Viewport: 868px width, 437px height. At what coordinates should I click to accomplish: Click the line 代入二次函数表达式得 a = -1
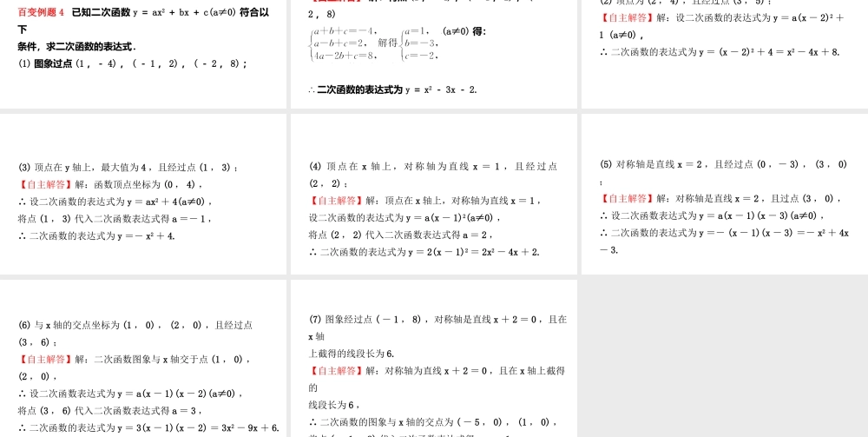pyautogui.click(x=115, y=218)
